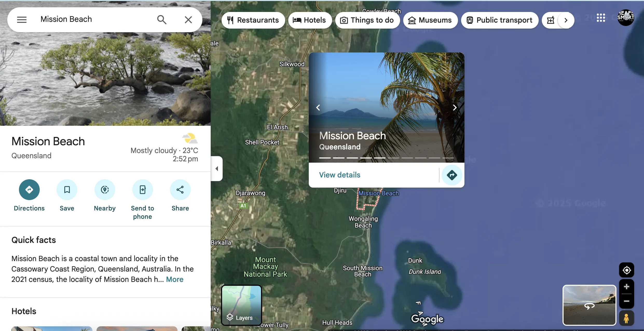Click the Mount Mackay National Park label
Screen dimensions: 644x331
point(265,267)
